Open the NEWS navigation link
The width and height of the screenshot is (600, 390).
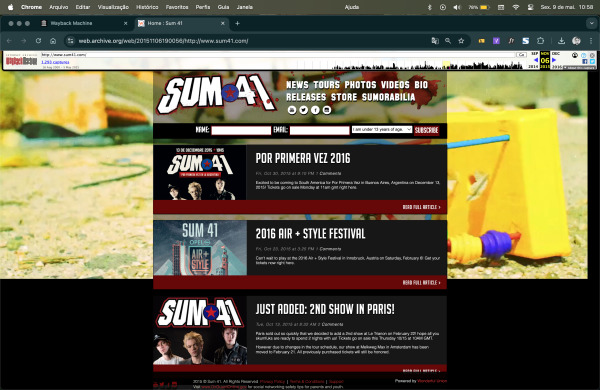[297, 85]
